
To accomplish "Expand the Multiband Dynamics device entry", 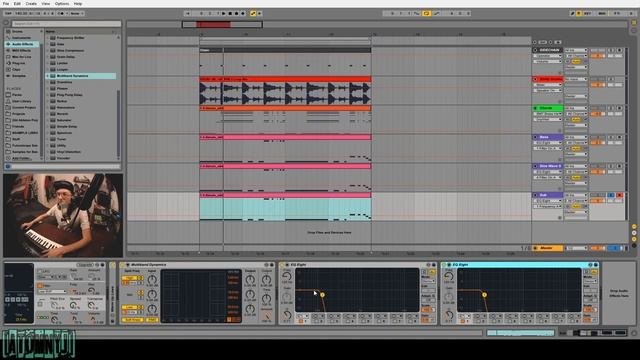I will click(47, 76).
